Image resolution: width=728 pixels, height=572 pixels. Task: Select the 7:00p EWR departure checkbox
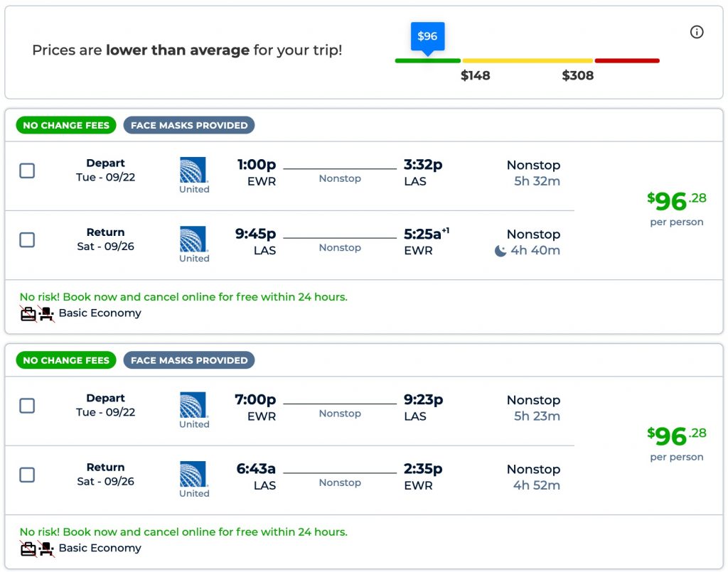(27, 406)
